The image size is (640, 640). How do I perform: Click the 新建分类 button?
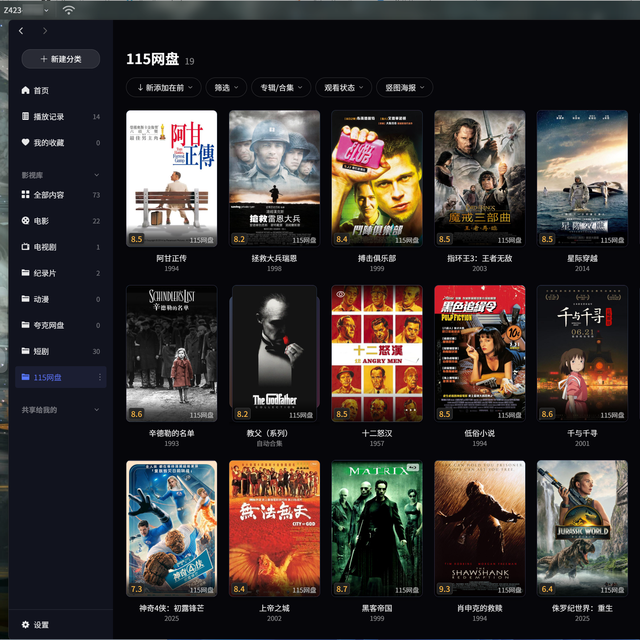(60, 59)
